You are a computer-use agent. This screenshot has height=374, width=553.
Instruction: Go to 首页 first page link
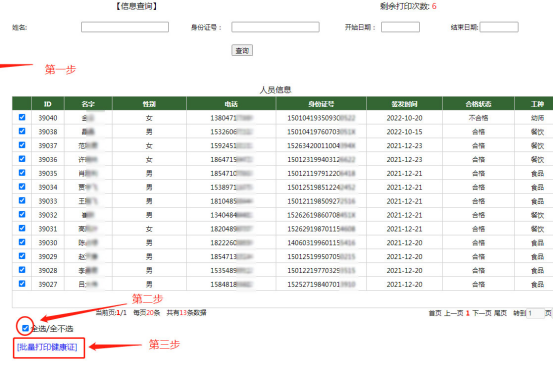point(435,313)
